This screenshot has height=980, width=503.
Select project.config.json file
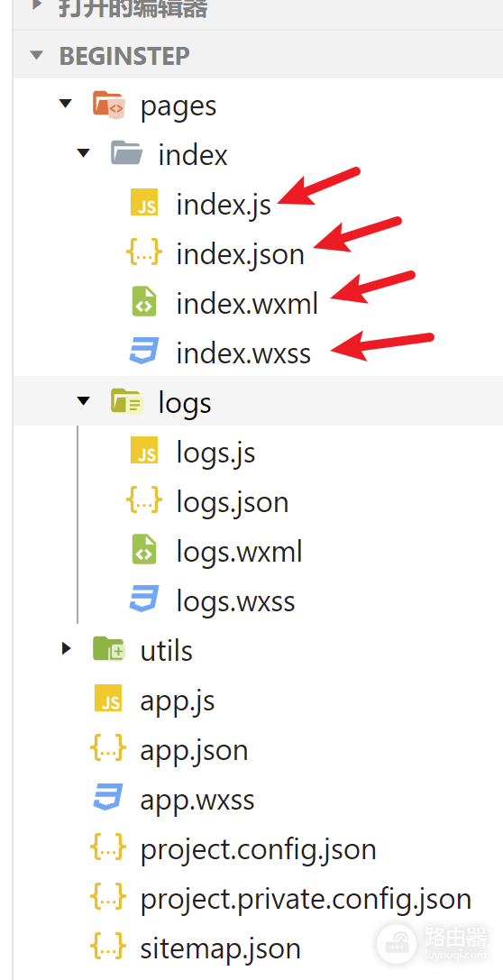pos(258,848)
